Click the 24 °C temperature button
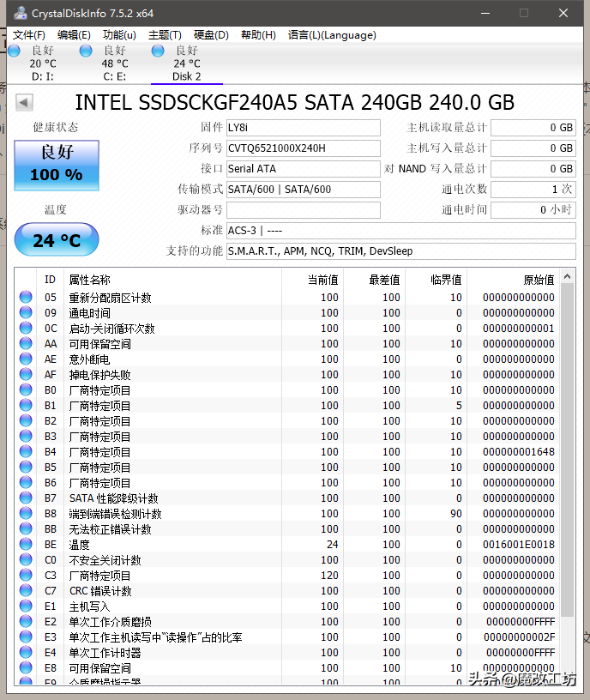Screen dimensions: 590x700 (x=57, y=239)
